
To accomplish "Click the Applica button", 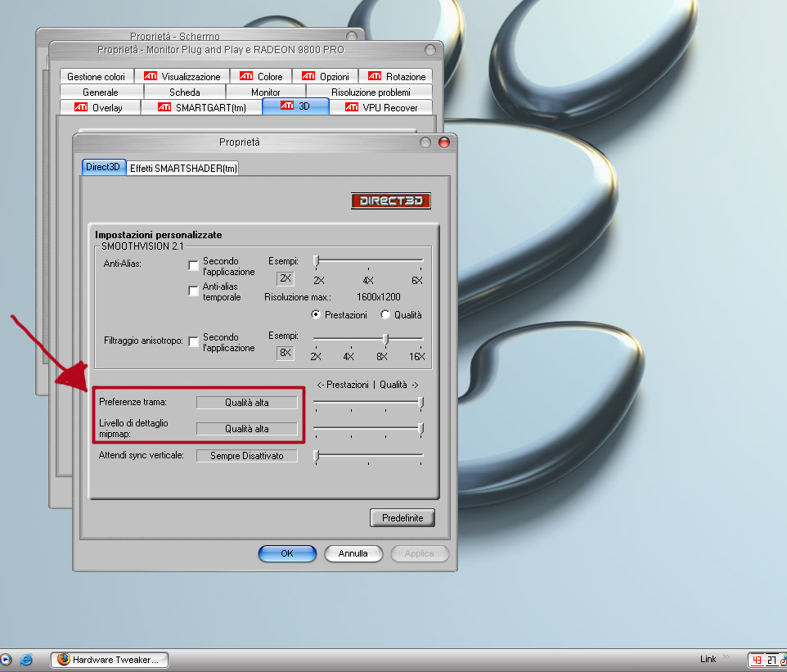I will coord(420,553).
